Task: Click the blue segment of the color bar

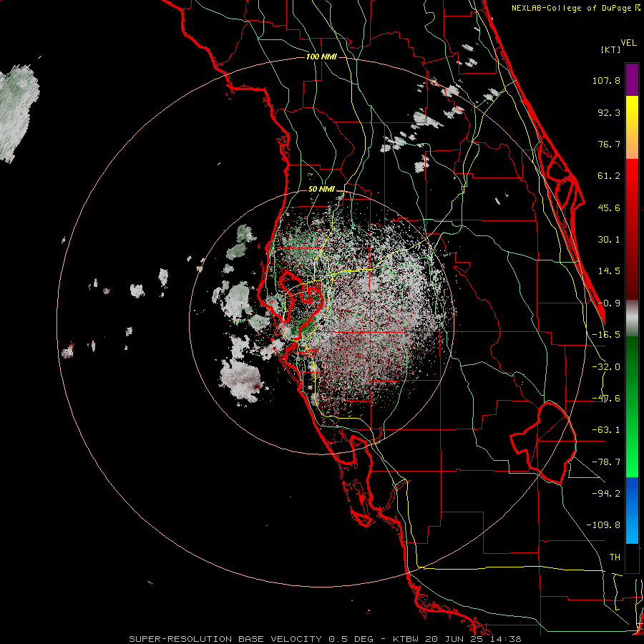Action: [x=632, y=510]
